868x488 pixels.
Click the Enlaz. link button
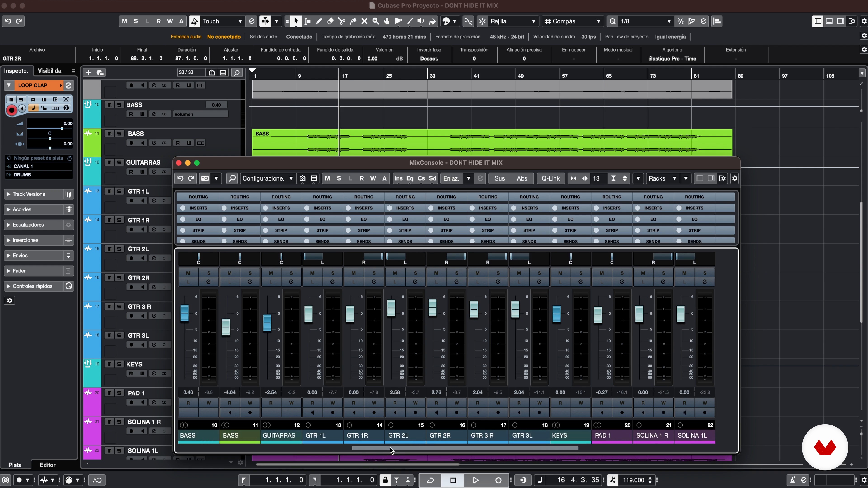pyautogui.click(x=452, y=178)
